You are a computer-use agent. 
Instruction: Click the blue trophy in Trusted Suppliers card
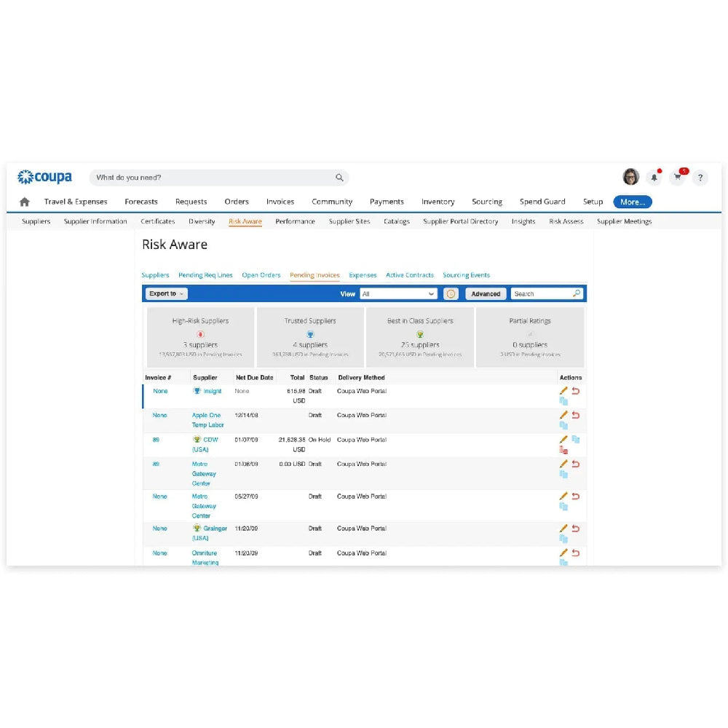point(310,334)
